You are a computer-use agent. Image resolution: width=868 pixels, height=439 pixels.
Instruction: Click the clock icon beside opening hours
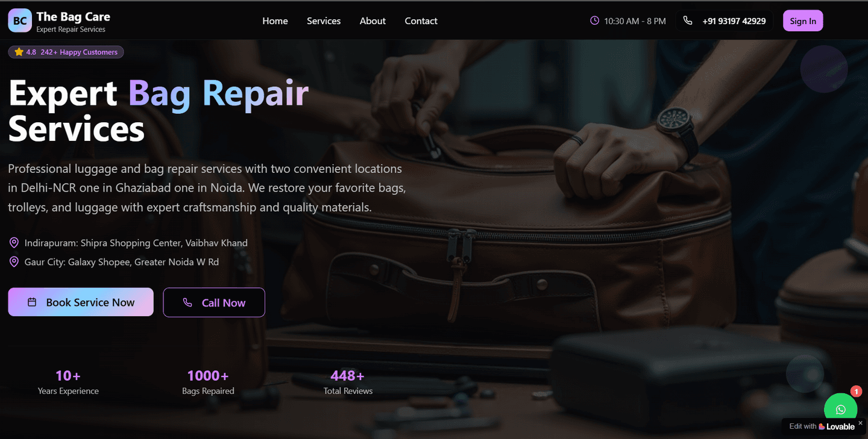pos(594,20)
